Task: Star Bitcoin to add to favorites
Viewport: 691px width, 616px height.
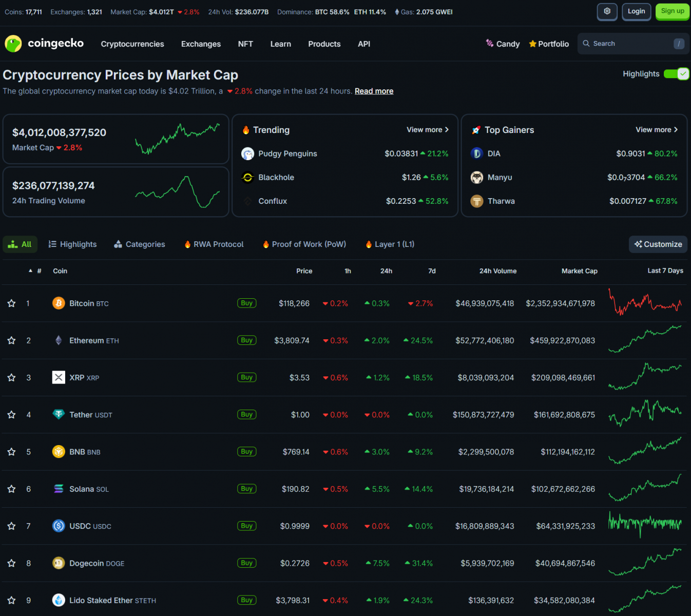Action: (x=11, y=303)
